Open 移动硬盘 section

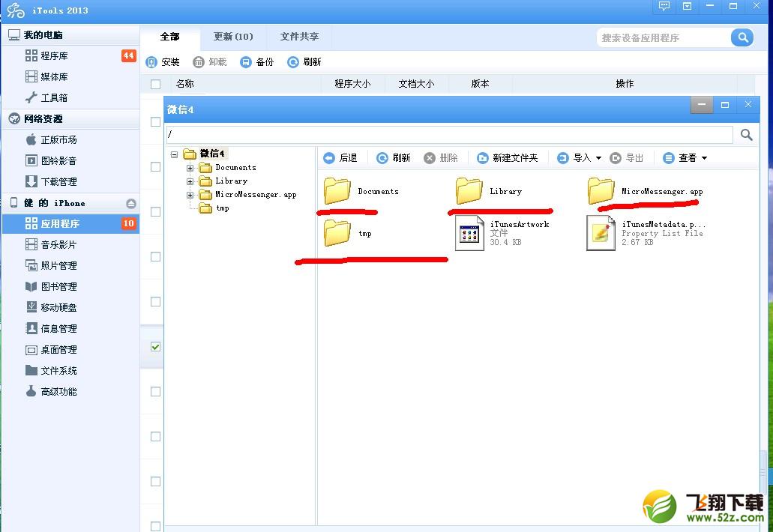[70, 307]
